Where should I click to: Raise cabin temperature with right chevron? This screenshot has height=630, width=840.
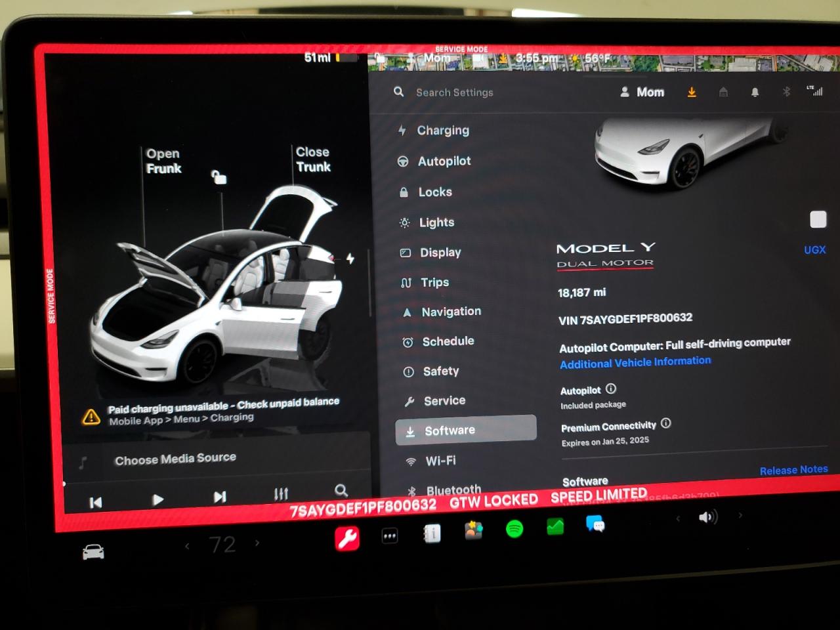click(x=257, y=543)
